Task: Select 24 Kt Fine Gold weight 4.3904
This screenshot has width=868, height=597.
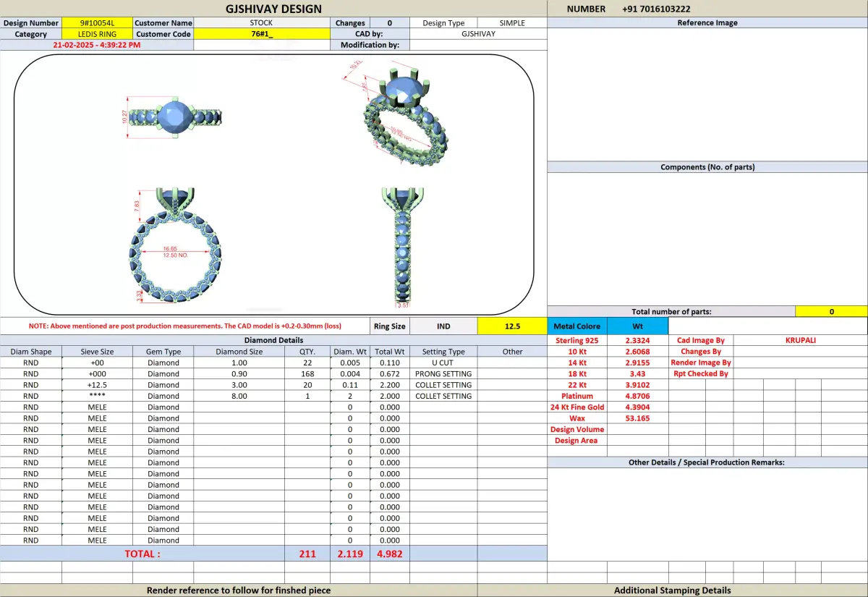Action: coord(637,407)
